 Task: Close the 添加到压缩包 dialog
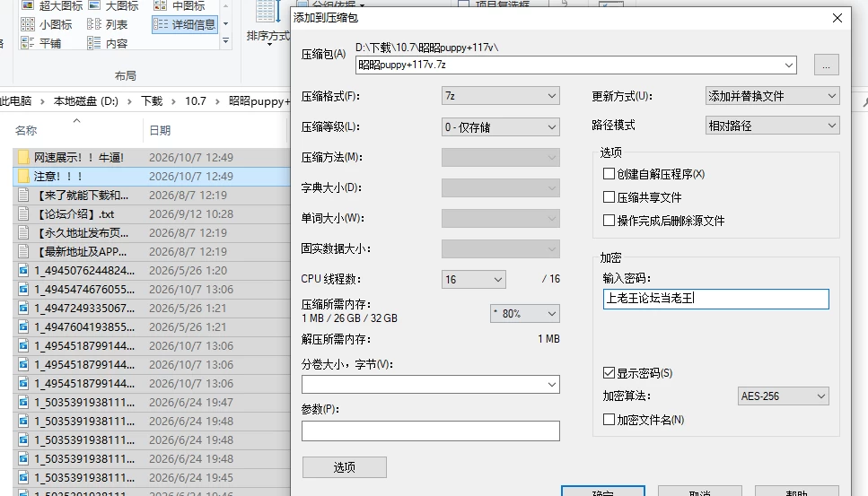click(837, 18)
